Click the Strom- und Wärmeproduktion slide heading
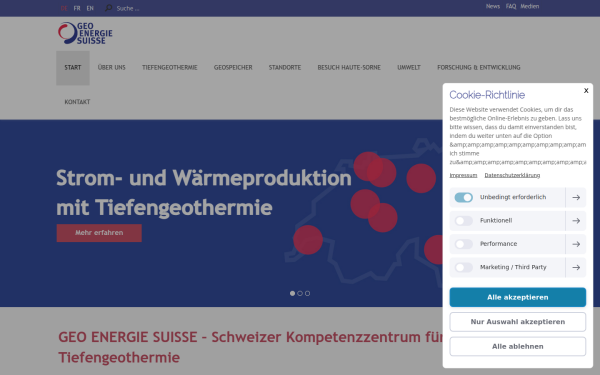The height and width of the screenshot is (375, 600). click(x=204, y=192)
